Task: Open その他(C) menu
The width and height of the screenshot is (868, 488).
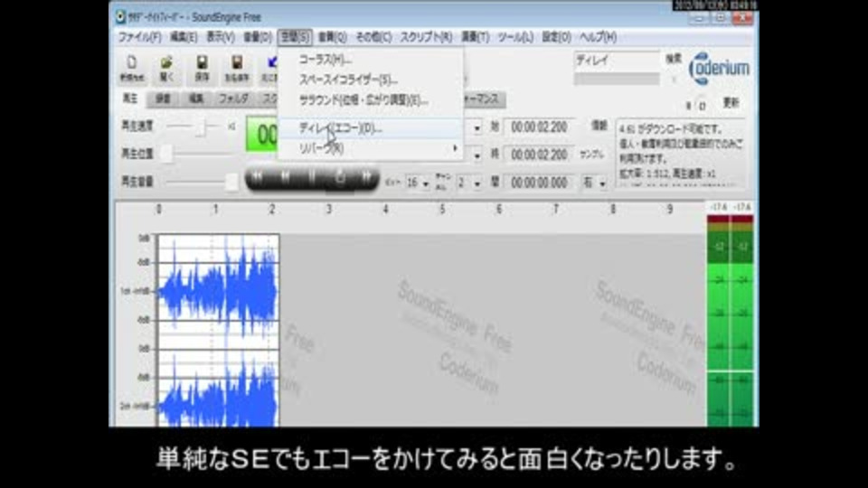Action: pyautogui.click(x=373, y=37)
